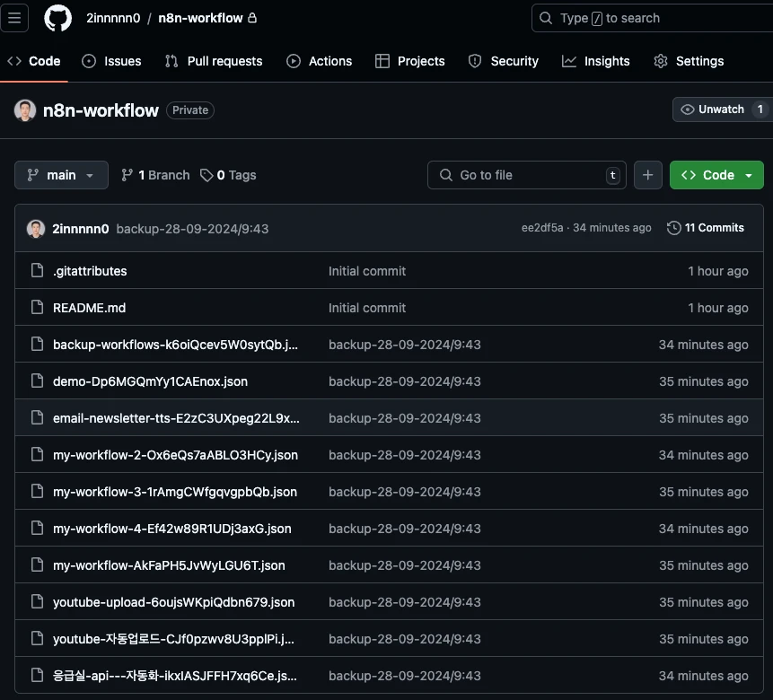This screenshot has height=700, width=773.
Task: Click the lock icon beside n8n-workflow breadcrumb
Action: (x=252, y=18)
